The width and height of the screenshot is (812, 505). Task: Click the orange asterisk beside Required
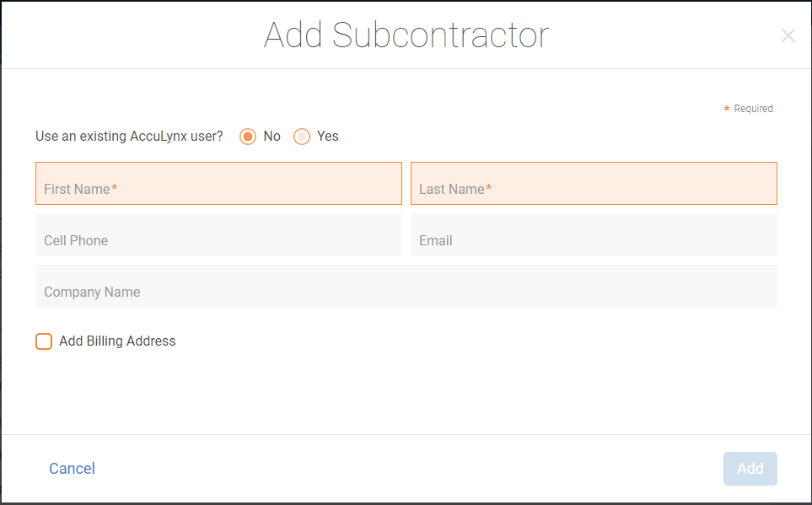[727, 108]
